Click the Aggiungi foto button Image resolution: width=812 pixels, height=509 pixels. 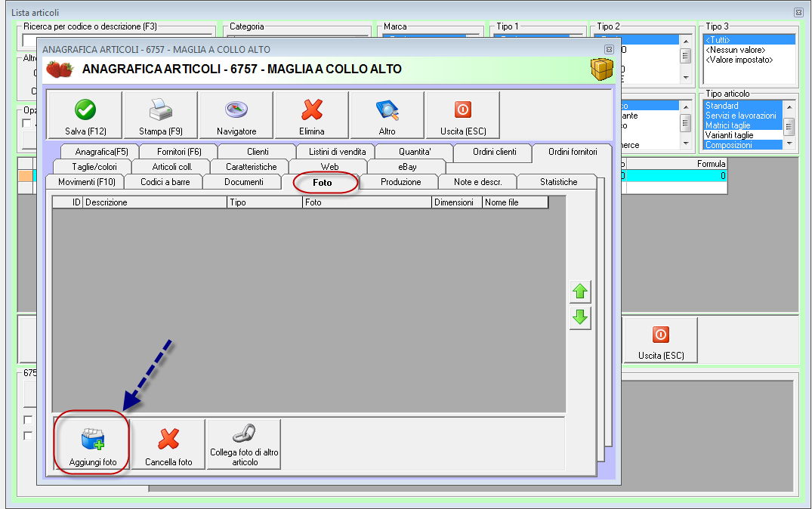pos(93,444)
